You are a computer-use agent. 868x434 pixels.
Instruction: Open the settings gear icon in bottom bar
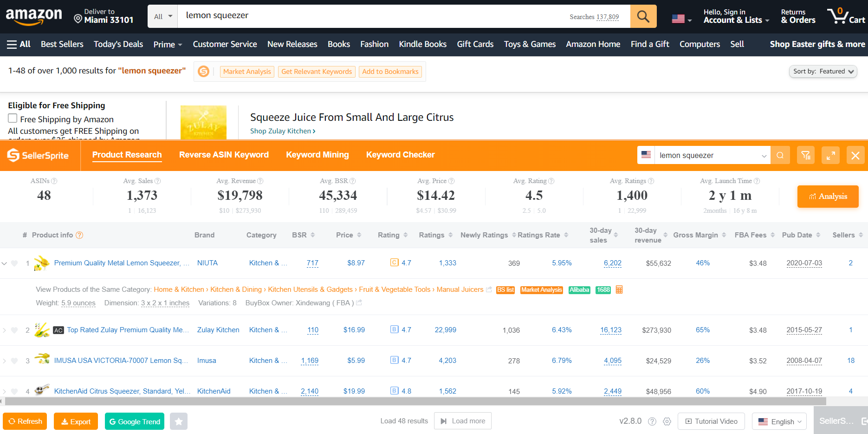point(667,421)
